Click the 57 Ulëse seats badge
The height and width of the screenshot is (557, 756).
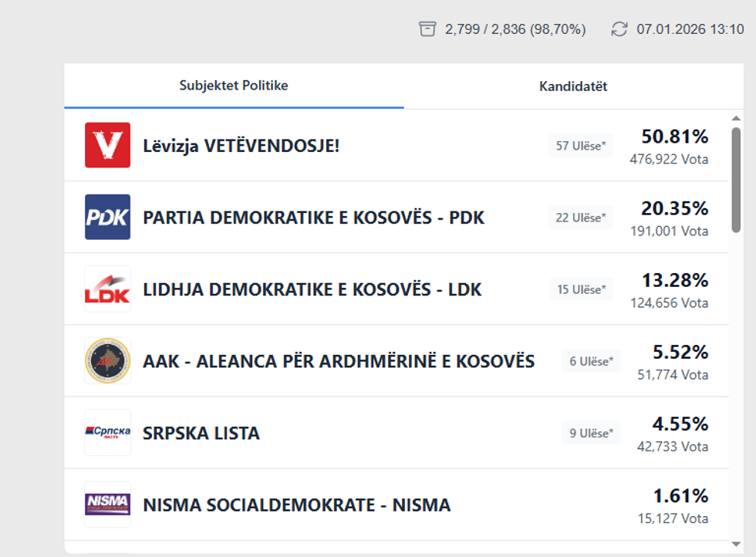581,146
